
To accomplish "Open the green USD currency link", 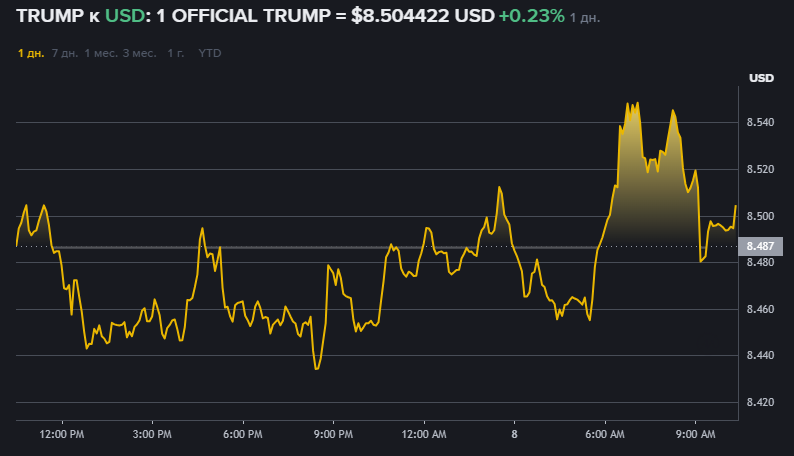I will pyautogui.click(x=125, y=16).
